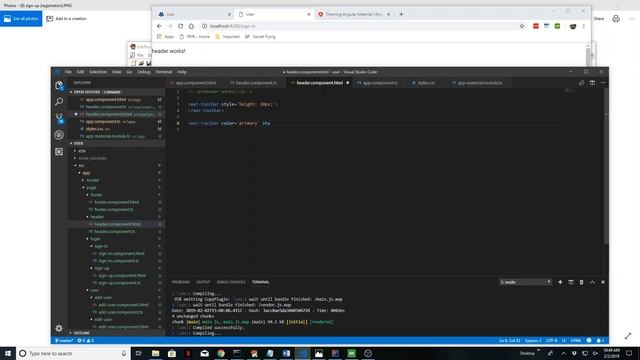Open the File menu in VS Code

click(68, 72)
